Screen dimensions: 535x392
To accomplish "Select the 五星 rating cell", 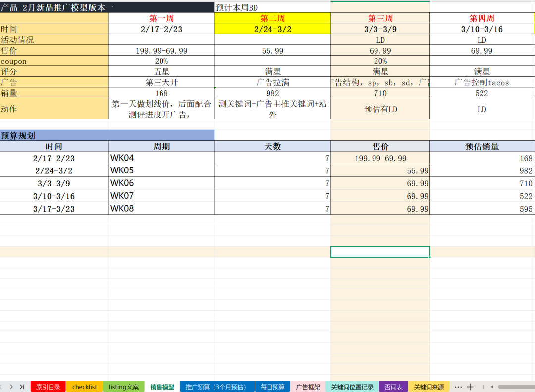I will (x=161, y=72).
